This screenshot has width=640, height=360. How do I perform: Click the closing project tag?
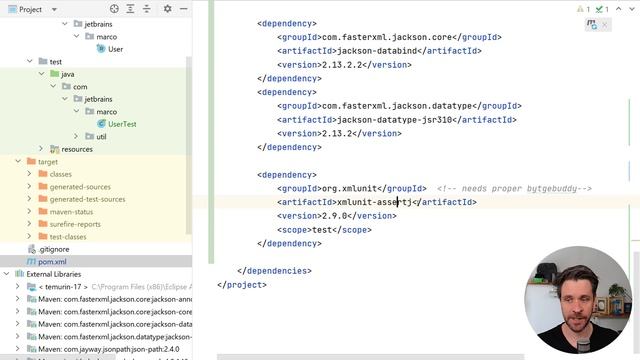click(x=242, y=285)
